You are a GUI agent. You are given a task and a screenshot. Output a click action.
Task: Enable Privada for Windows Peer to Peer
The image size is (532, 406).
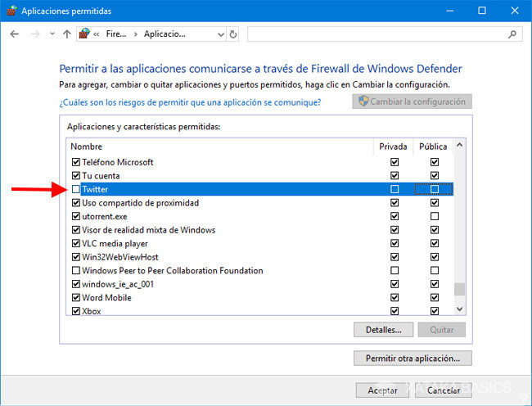(x=394, y=271)
